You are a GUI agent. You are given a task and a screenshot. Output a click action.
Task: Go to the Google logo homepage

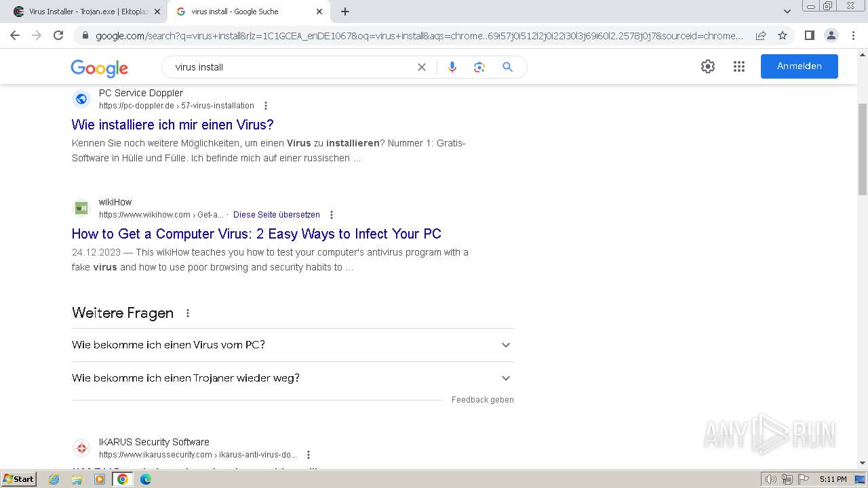99,68
